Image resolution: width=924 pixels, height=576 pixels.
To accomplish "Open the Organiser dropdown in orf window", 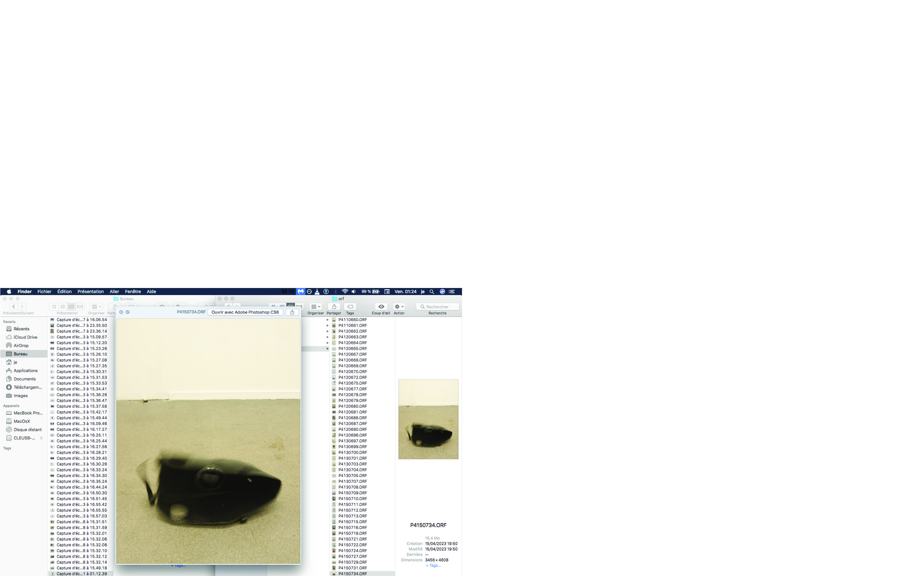I will point(315,307).
